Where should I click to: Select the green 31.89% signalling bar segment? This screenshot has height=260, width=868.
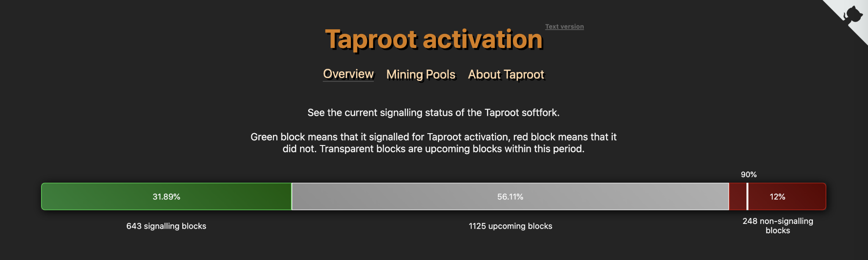point(166,197)
